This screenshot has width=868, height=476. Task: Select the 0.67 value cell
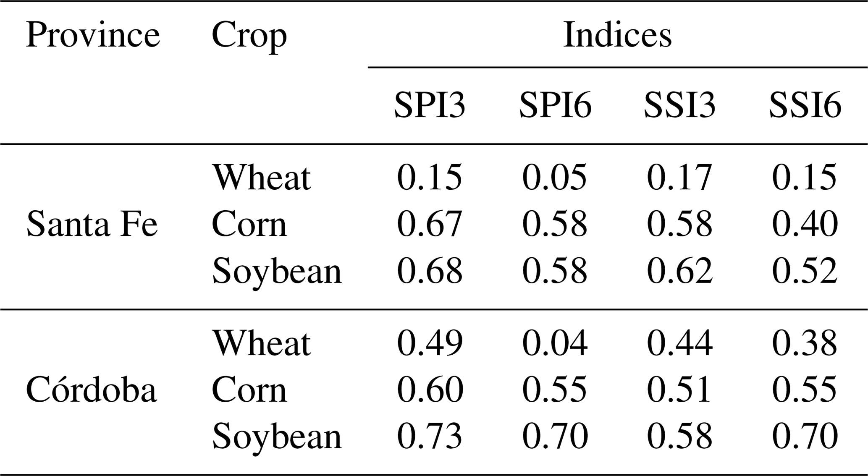coord(429,224)
